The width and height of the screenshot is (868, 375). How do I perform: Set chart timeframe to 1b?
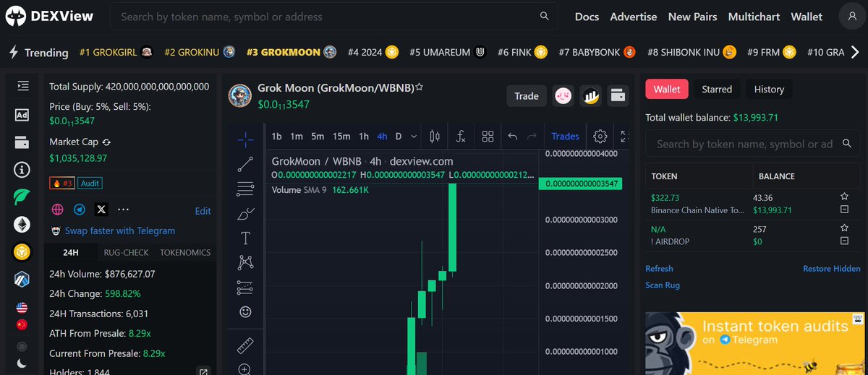(276, 136)
